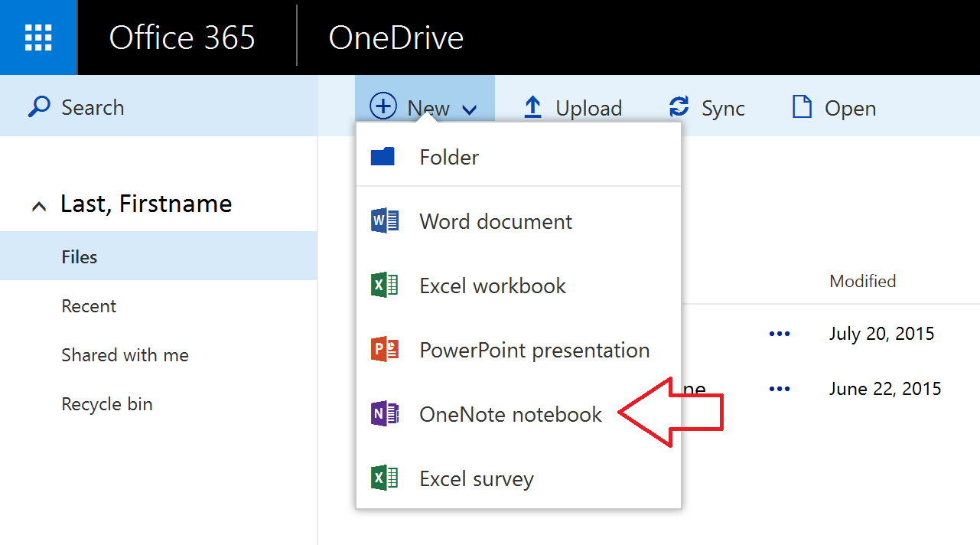This screenshot has width=980, height=545.
Task: Click the Office 365 header link
Action: point(182,38)
